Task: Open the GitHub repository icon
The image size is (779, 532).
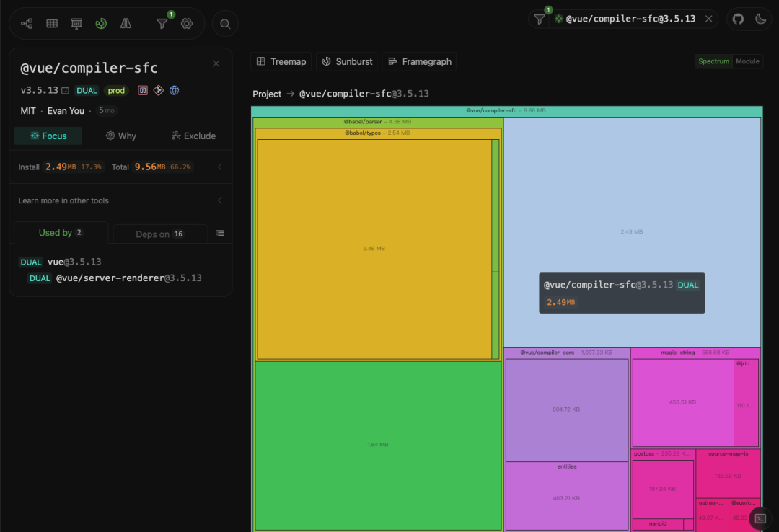Action: (738, 19)
